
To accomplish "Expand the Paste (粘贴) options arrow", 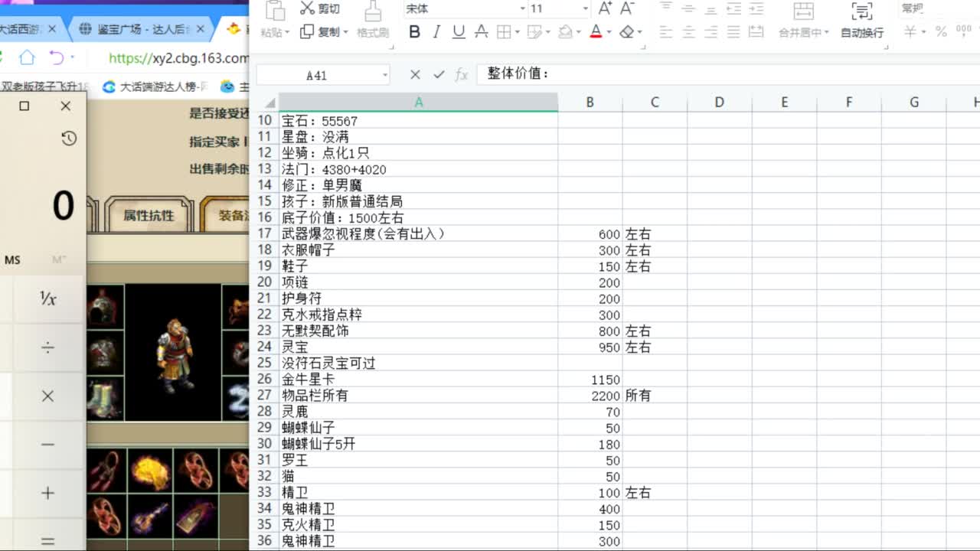I will pos(288,33).
